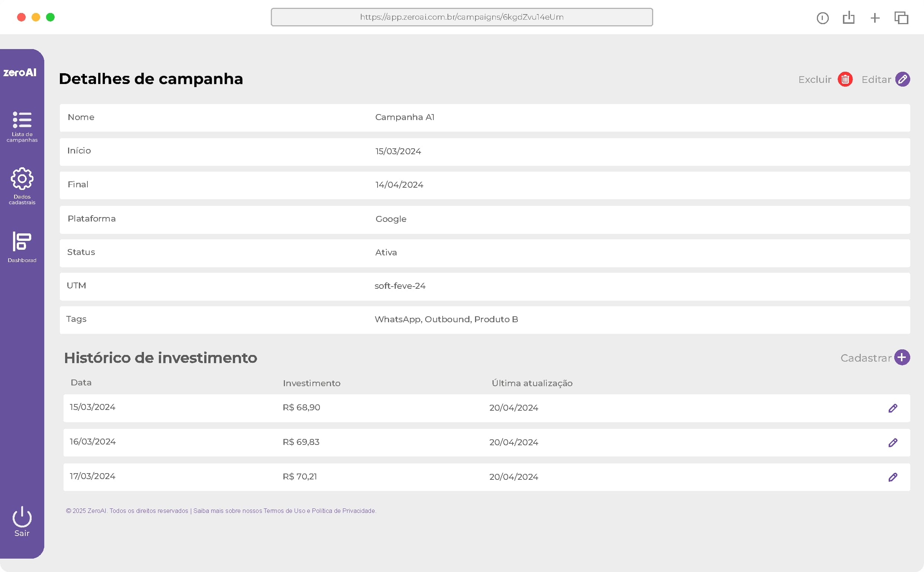The image size is (924, 572).
Task: Click the browser info circle icon
Action: click(822, 18)
